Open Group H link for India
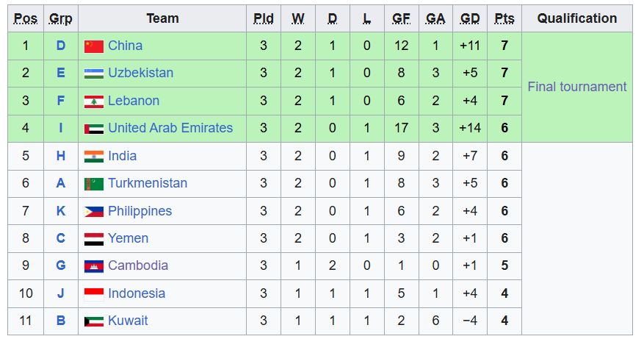The width and height of the screenshot is (644, 339). click(61, 156)
